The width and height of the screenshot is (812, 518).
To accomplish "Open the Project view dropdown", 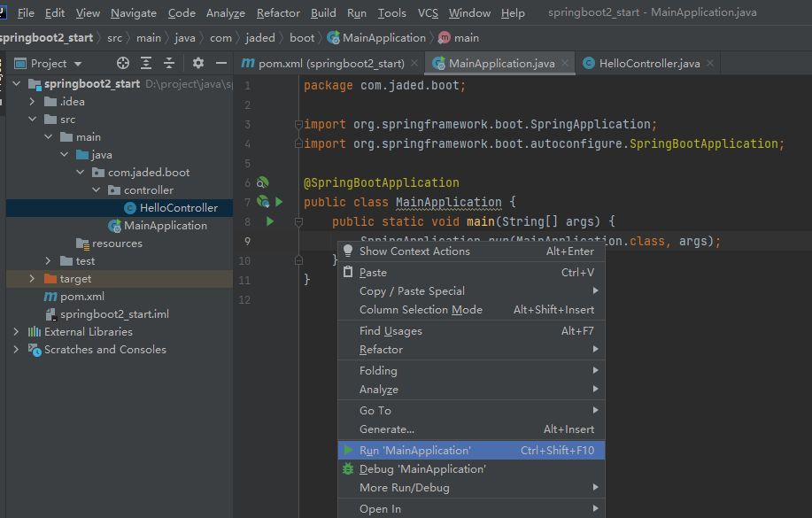I will [x=77, y=63].
